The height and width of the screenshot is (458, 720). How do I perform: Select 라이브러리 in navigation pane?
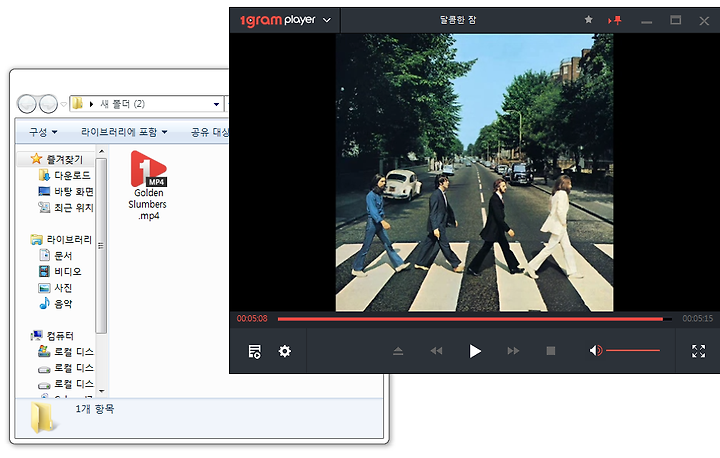[x=61, y=239]
